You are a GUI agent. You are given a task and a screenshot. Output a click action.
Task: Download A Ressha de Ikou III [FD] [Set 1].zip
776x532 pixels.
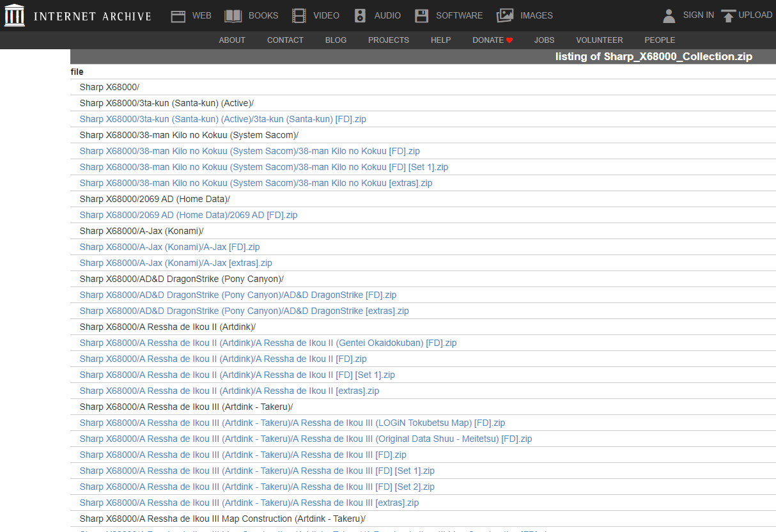(x=257, y=471)
